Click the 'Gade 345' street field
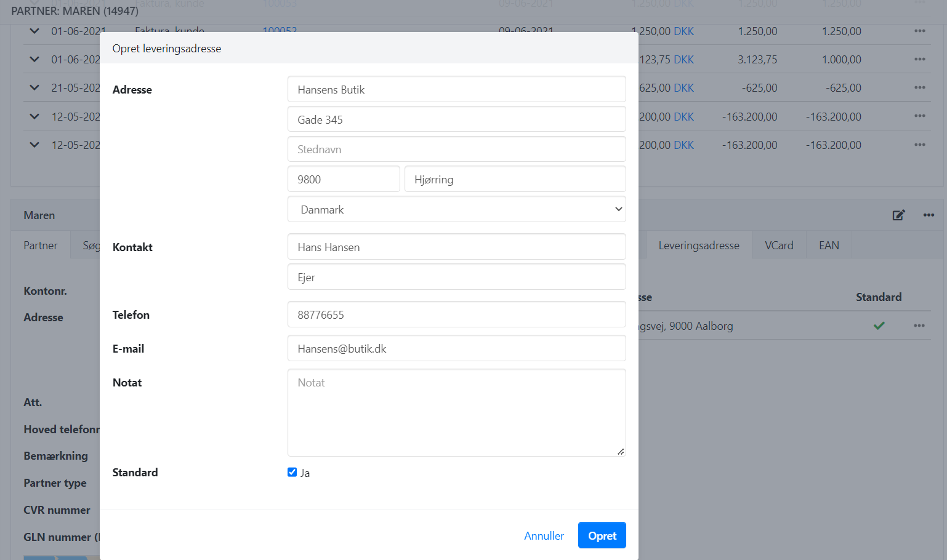Viewport: 947px width, 560px height. click(457, 119)
